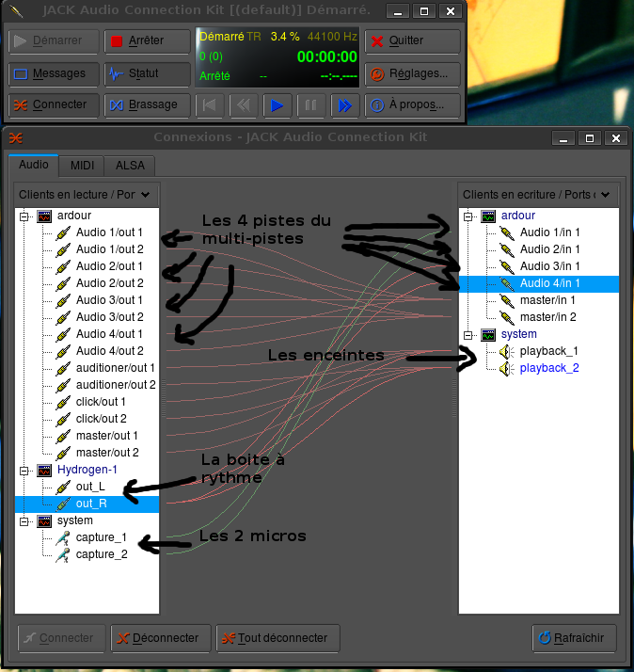The height and width of the screenshot is (672, 634).
Task: Click Déconnecter button
Action: coord(160,638)
